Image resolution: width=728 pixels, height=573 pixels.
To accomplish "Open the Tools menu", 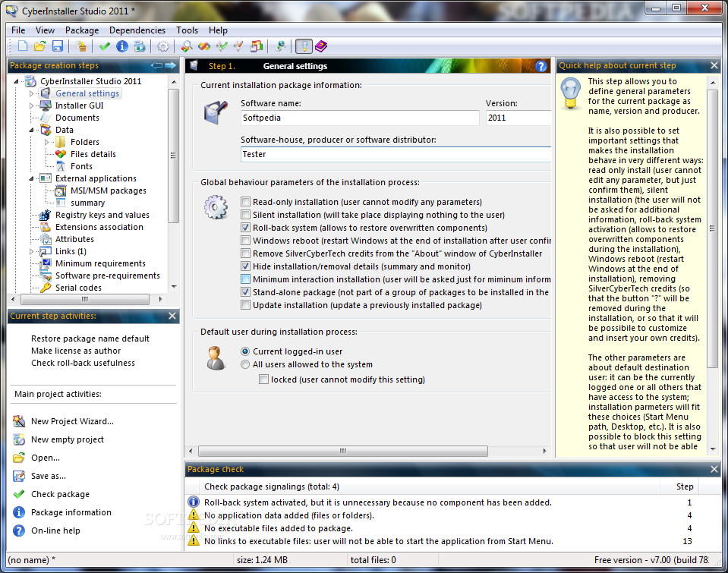I will pyautogui.click(x=187, y=30).
